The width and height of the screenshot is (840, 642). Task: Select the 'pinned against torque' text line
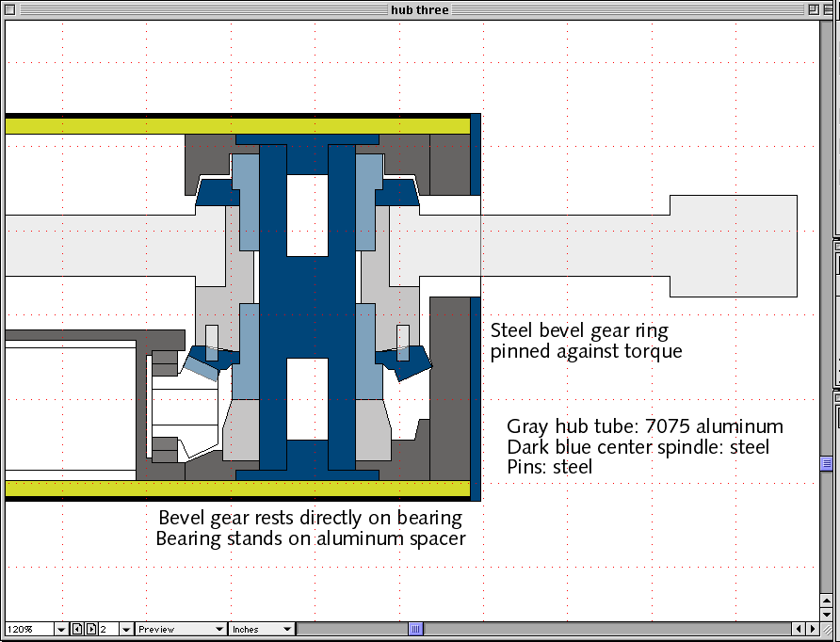click(586, 352)
